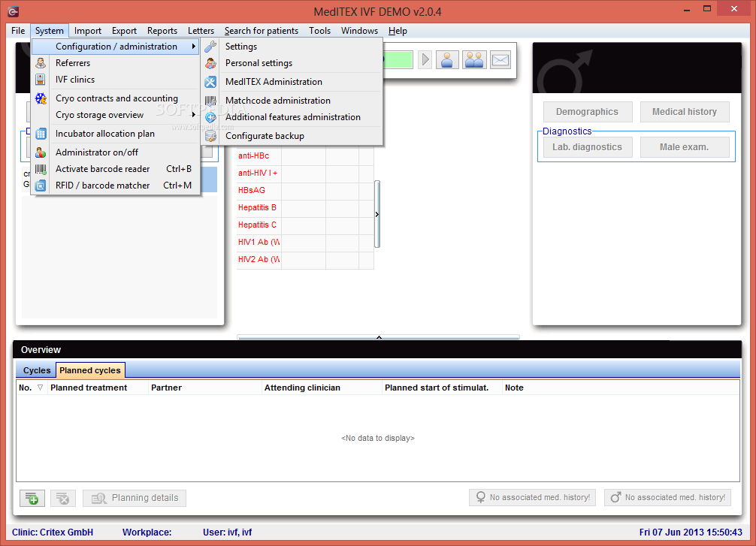Click the Partner column header
The width and height of the screenshot is (756, 546).
pos(205,388)
